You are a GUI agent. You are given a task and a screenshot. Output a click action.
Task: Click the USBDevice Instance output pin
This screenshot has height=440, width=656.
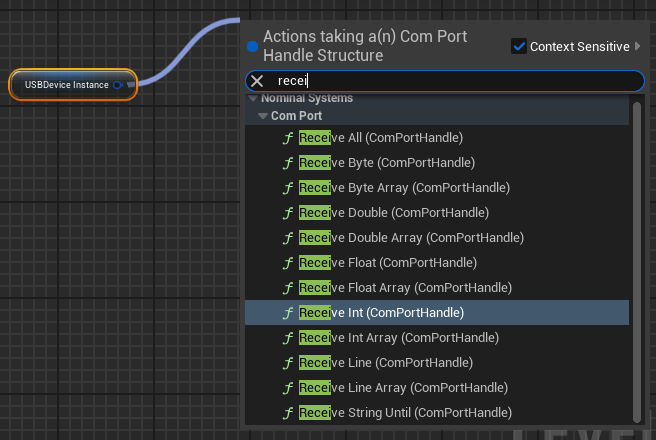coord(118,85)
